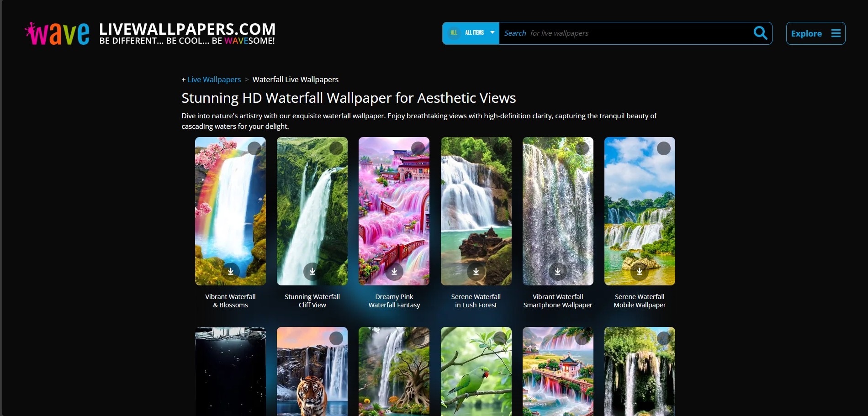This screenshot has height=416, width=868.
Task: Click the download icon on Vibrant Waterfall & Blossoms
Action: [x=230, y=271]
